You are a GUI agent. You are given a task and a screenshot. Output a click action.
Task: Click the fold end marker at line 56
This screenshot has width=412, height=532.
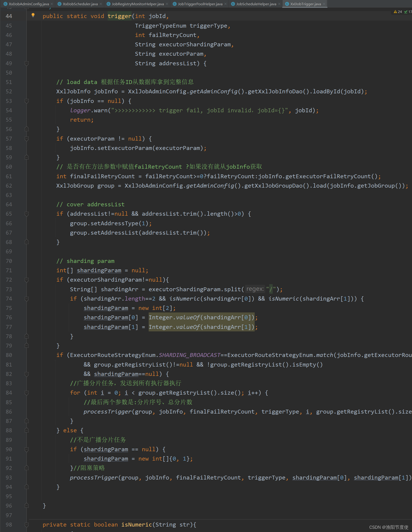tap(27, 129)
